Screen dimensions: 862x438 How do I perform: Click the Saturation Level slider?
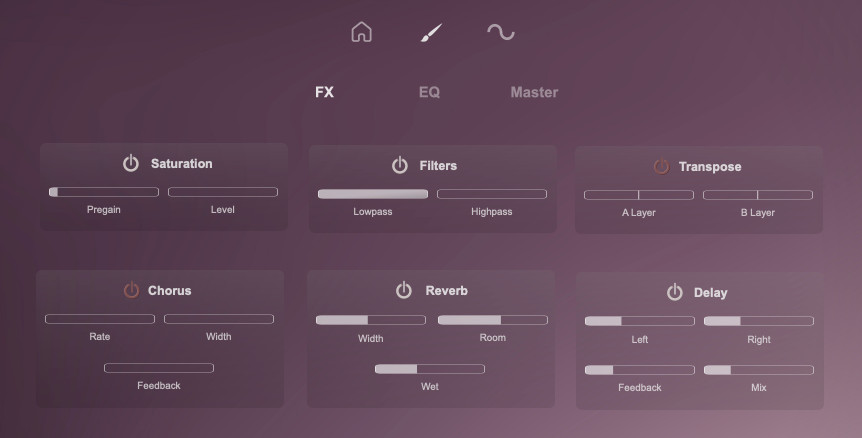coord(223,192)
